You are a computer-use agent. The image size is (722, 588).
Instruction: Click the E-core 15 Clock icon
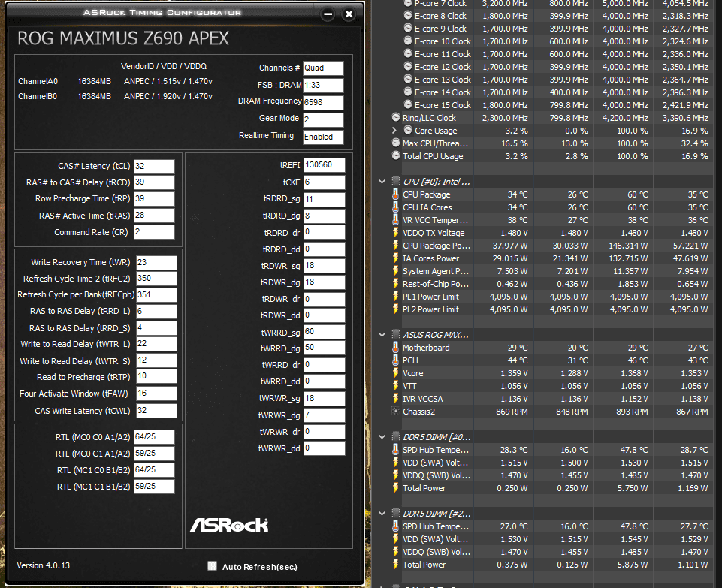pyautogui.click(x=407, y=105)
